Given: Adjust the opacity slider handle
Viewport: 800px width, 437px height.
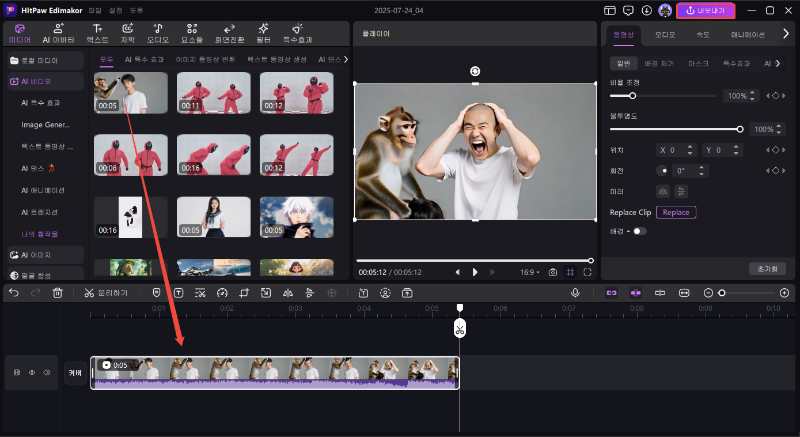Looking at the screenshot, I should tap(740, 130).
